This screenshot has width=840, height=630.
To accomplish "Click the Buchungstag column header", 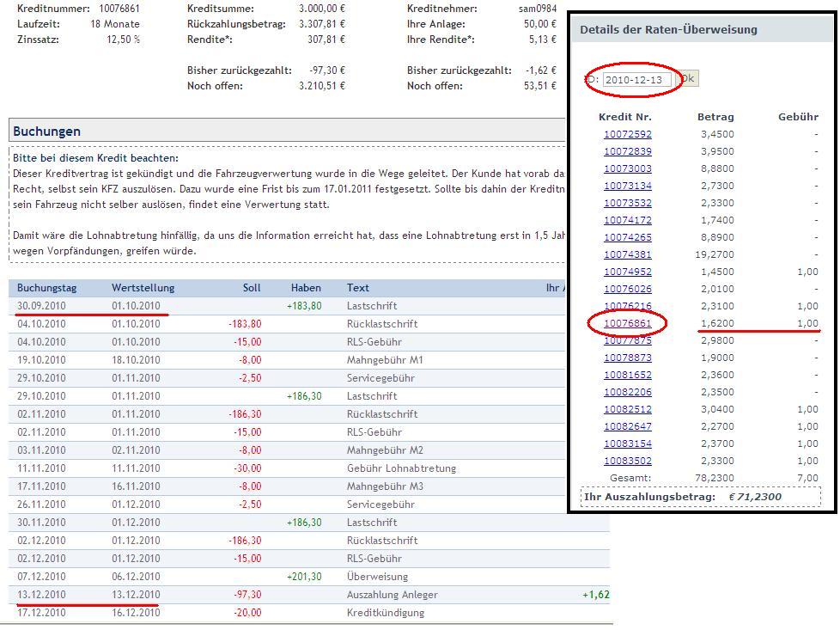I will (x=46, y=288).
